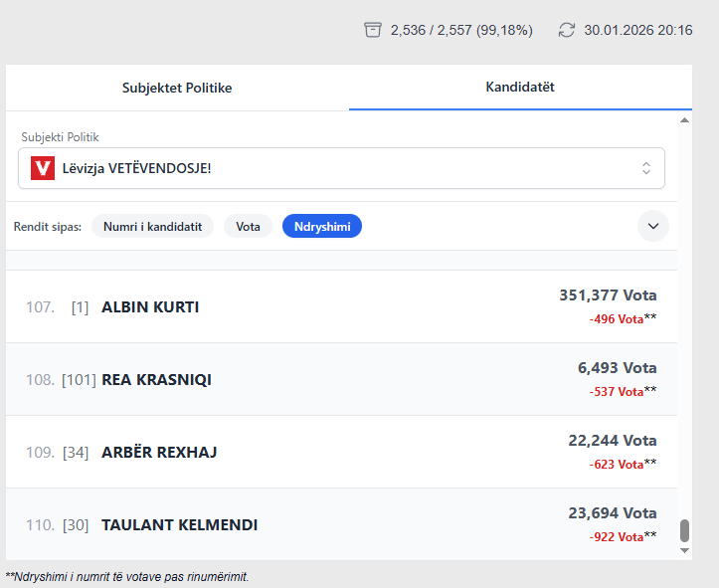Click the up-down selector arrows icon
The height and width of the screenshot is (588, 719).
(x=645, y=168)
